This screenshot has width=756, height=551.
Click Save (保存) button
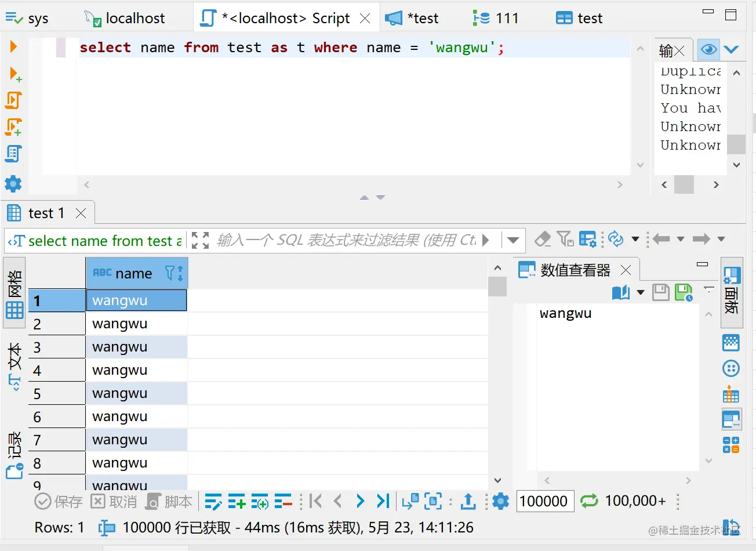click(59, 501)
